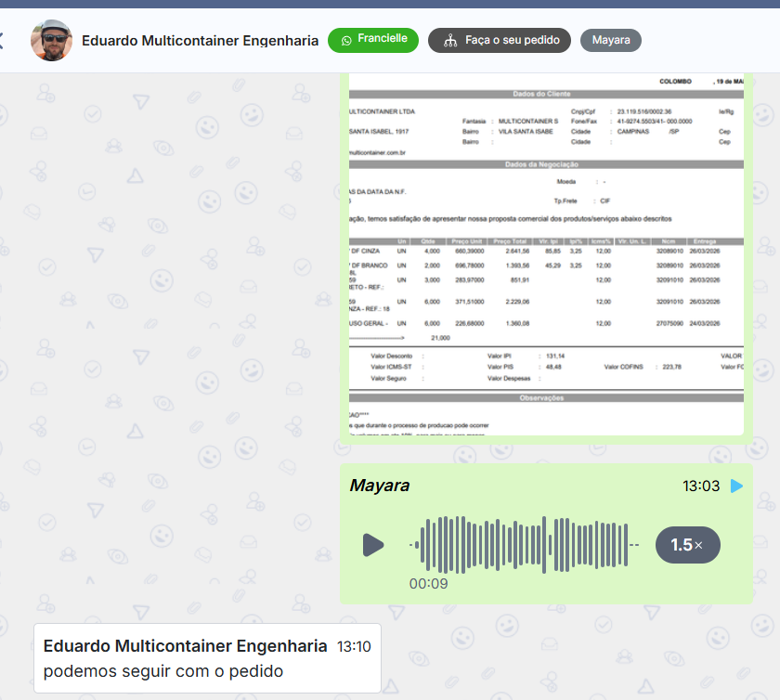Click the Mayara tag in the header
Image resolution: width=780 pixels, height=700 pixels.
click(x=610, y=40)
